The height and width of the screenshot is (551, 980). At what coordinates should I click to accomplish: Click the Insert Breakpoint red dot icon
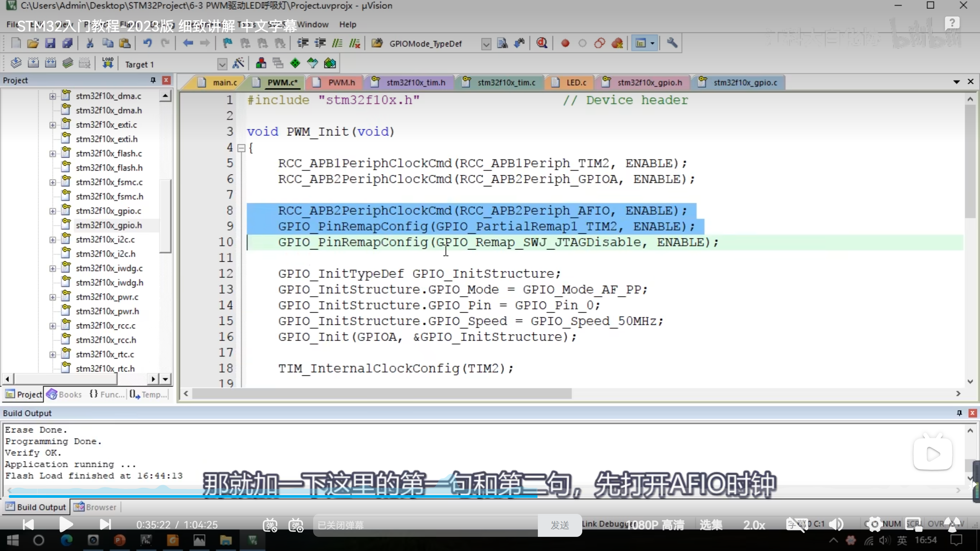[x=565, y=43]
